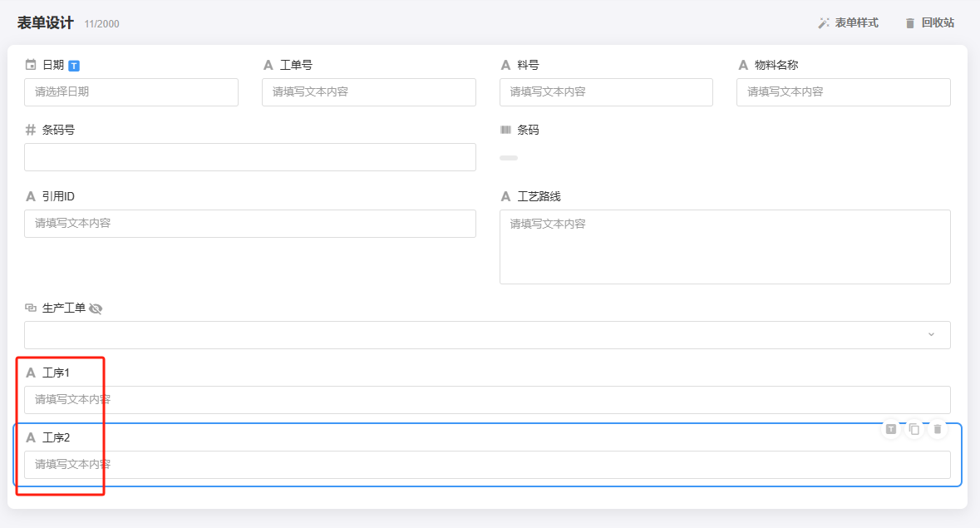Open the 回收站 recycle bin

929,23
